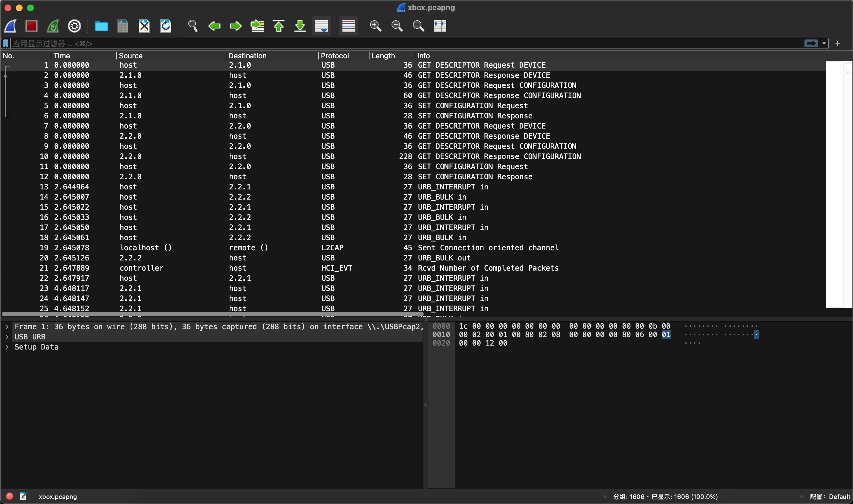Click the xbox.pcapng file name in the status bar
The image size is (853, 504).
(x=58, y=496)
